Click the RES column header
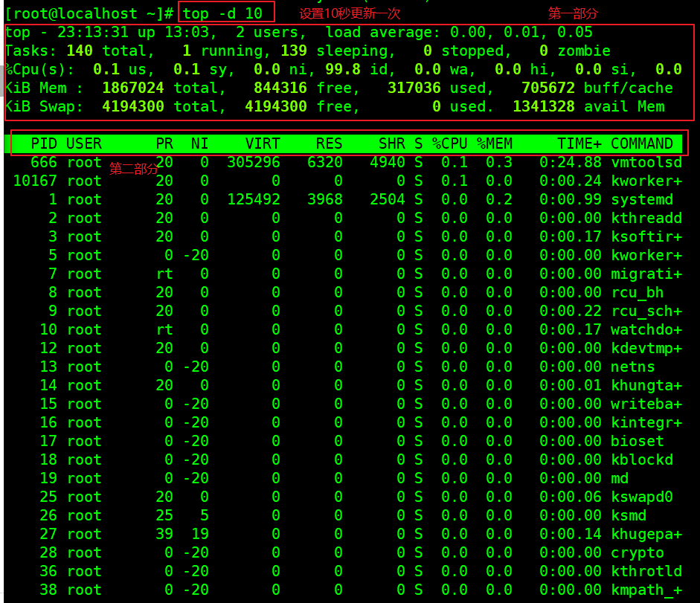The image size is (700, 603). click(x=329, y=144)
